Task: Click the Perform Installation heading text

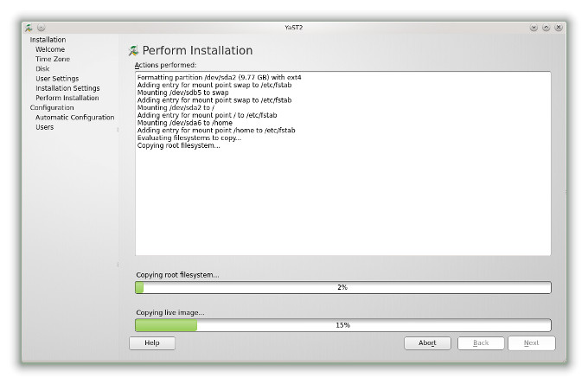Action: pos(198,51)
